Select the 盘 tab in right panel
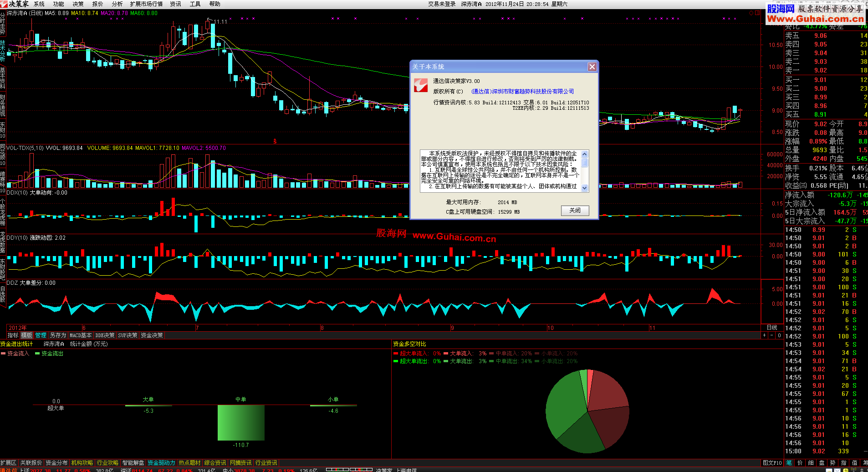This screenshot has width=868, height=472. 822,463
